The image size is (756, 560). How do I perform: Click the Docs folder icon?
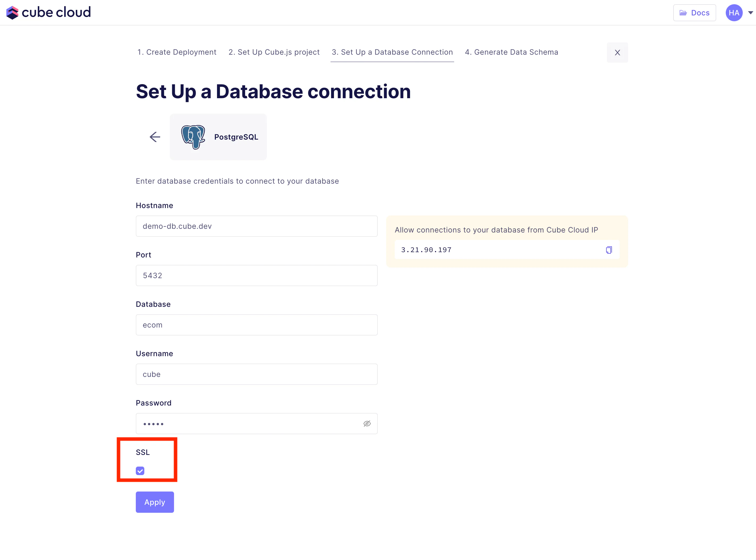[683, 13]
